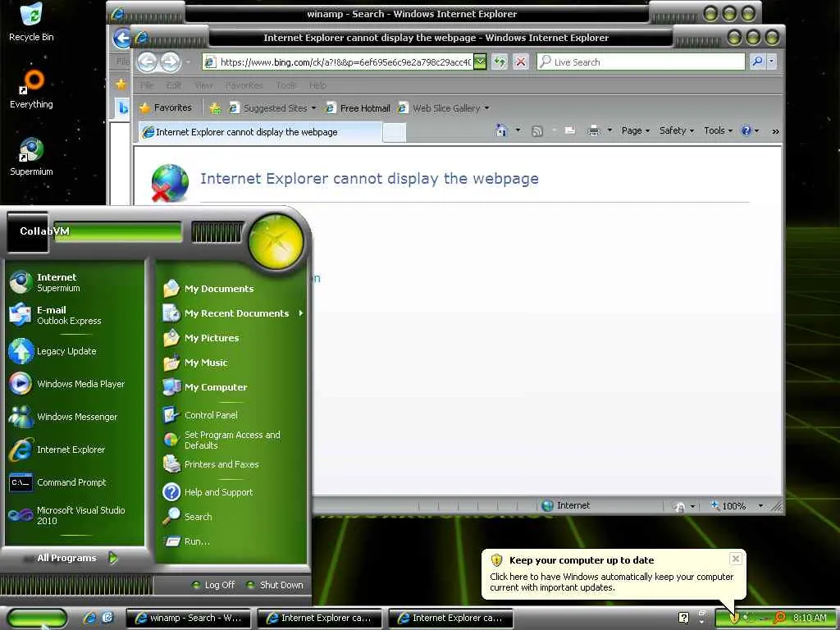Select the Recycle Bin desktop icon
The image size is (840, 630).
point(31,22)
